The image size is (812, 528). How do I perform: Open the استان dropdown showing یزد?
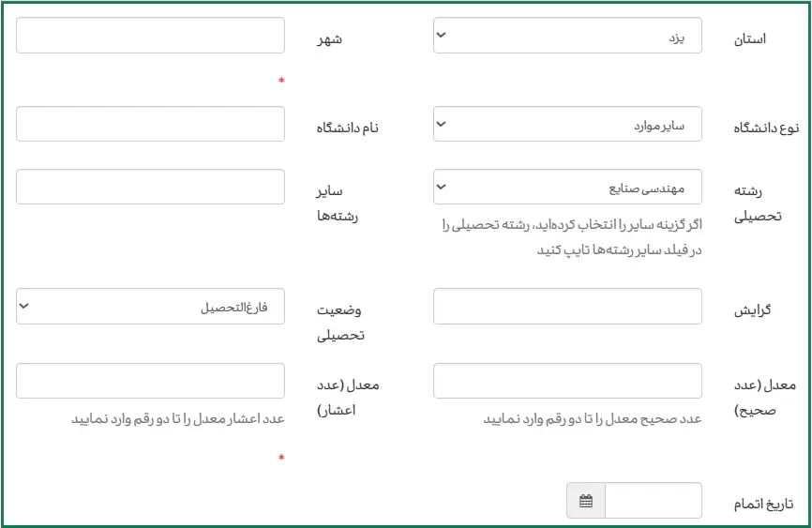tap(567, 36)
